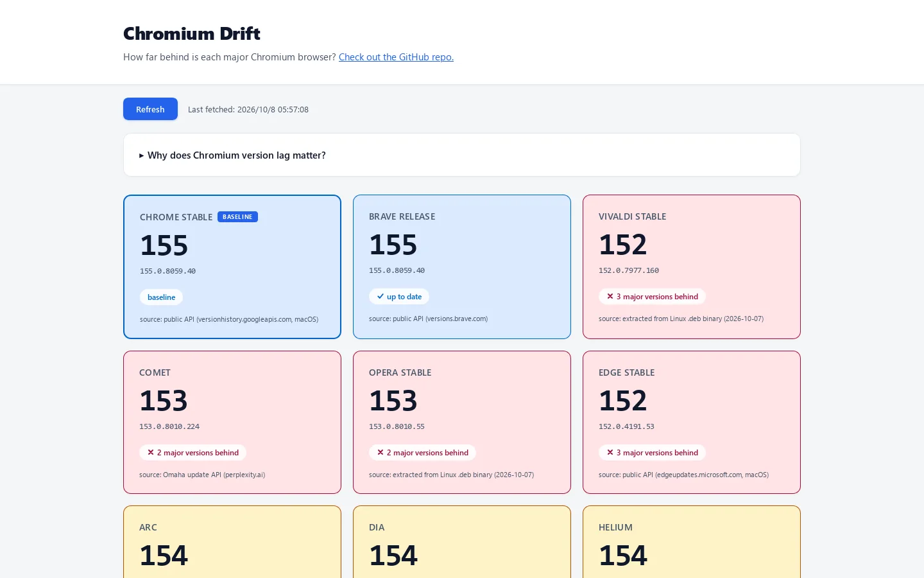Image resolution: width=924 pixels, height=578 pixels.
Task: Click the 'BRAVE RELEASE' card title
Action: (402, 216)
